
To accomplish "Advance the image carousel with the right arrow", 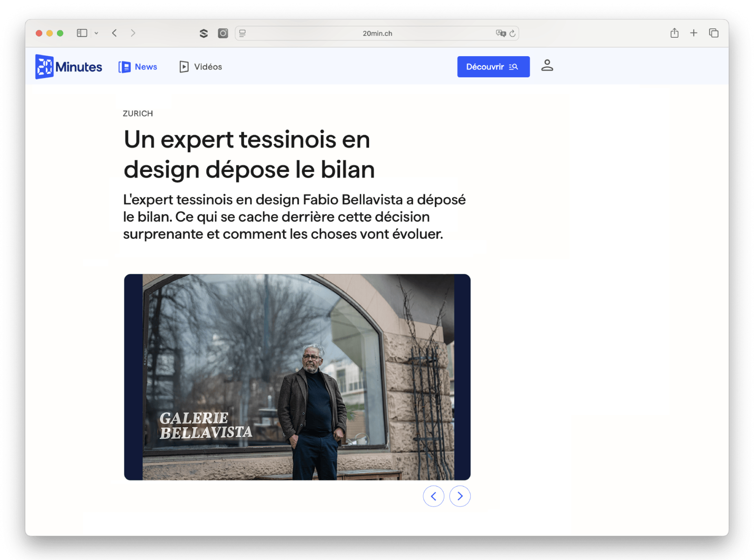I will (x=459, y=496).
